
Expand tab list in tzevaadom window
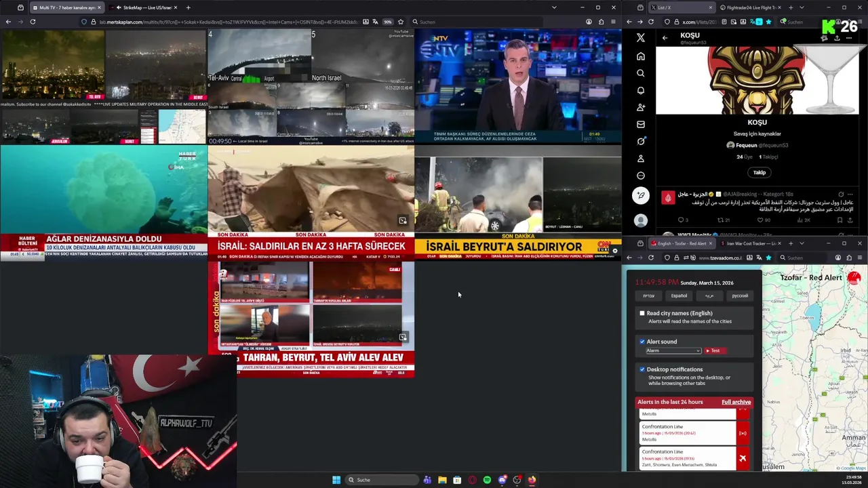[802, 243]
